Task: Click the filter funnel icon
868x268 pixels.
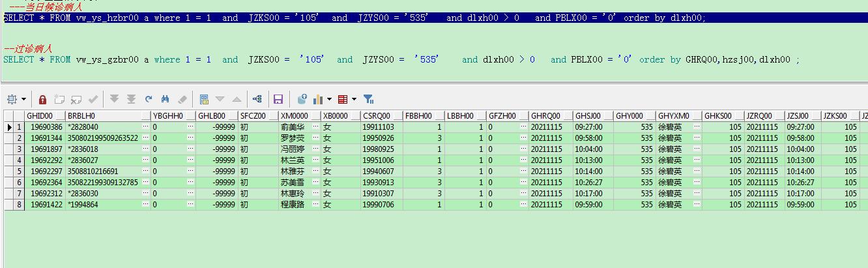Action: 368,99
